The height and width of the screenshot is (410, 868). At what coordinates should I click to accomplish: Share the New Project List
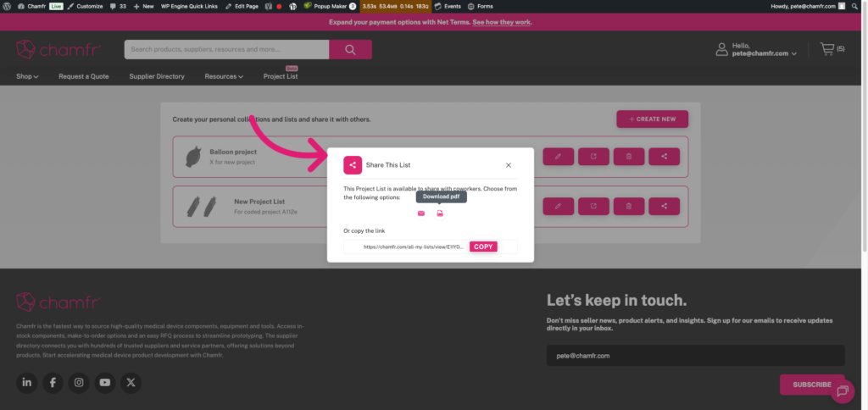coord(665,207)
